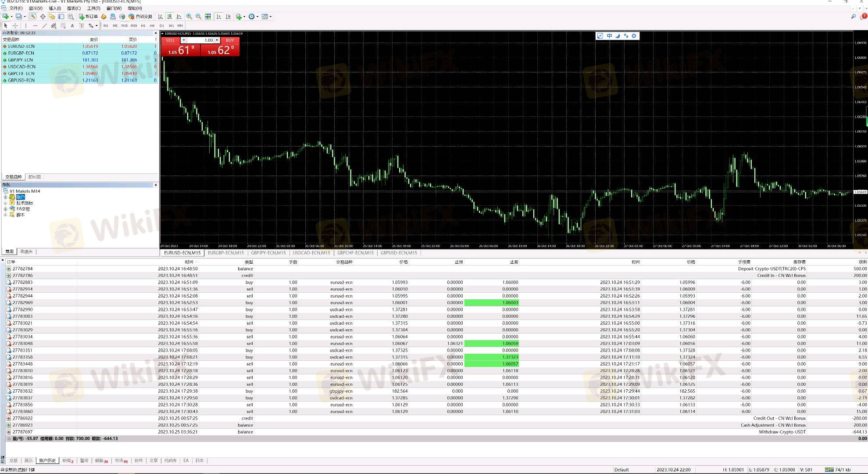The width and height of the screenshot is (868, 474).
Task: Toggle the Data Window crosshair-target icon
Action: pyautogui.click(x=43, y=17)
